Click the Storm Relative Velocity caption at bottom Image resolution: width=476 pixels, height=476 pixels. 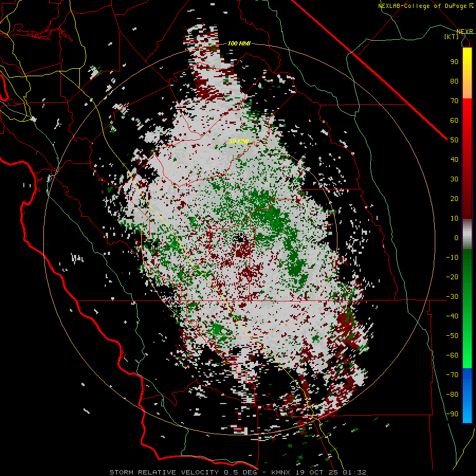pyautogui.click(x=238, y=472)
